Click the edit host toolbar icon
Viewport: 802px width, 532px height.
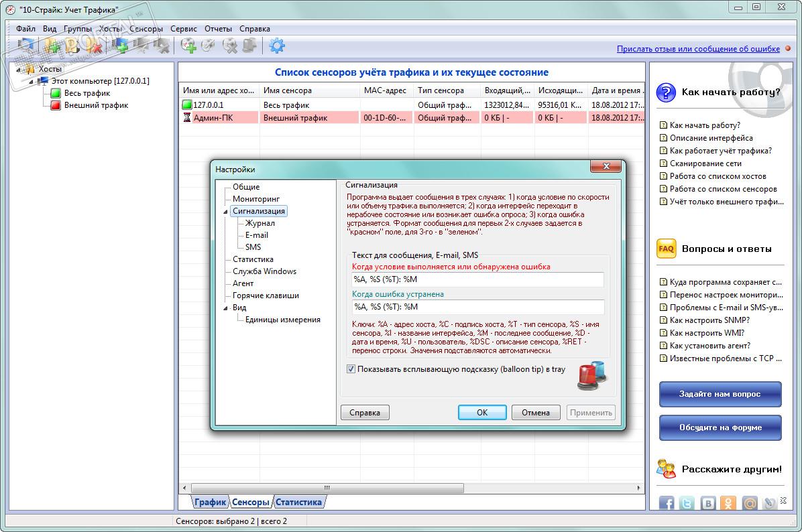(x=141, y=46)
